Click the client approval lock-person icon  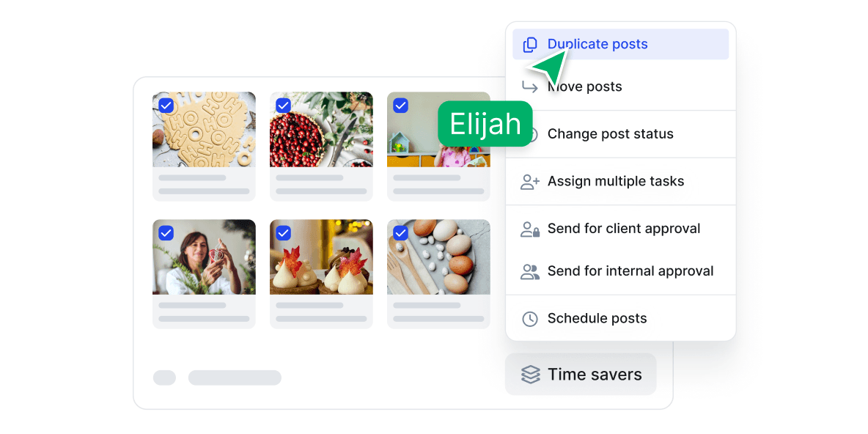pyautogui.click(x=530, y=229)
